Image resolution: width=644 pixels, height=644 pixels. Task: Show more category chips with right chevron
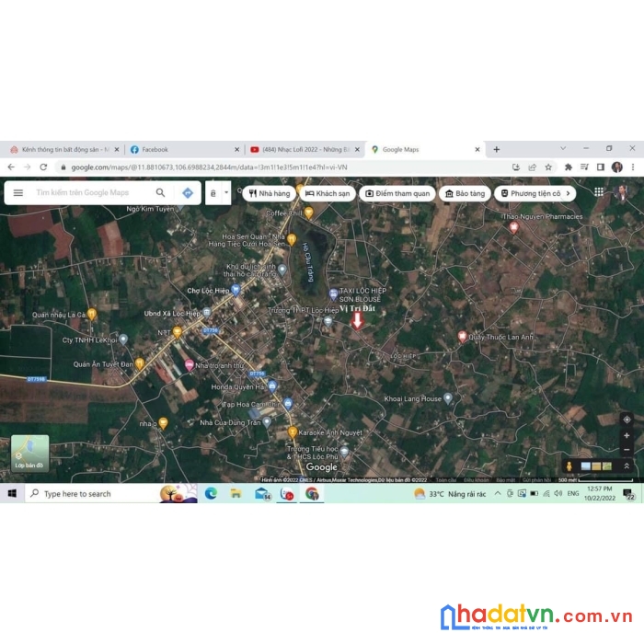tap(569, 193)
